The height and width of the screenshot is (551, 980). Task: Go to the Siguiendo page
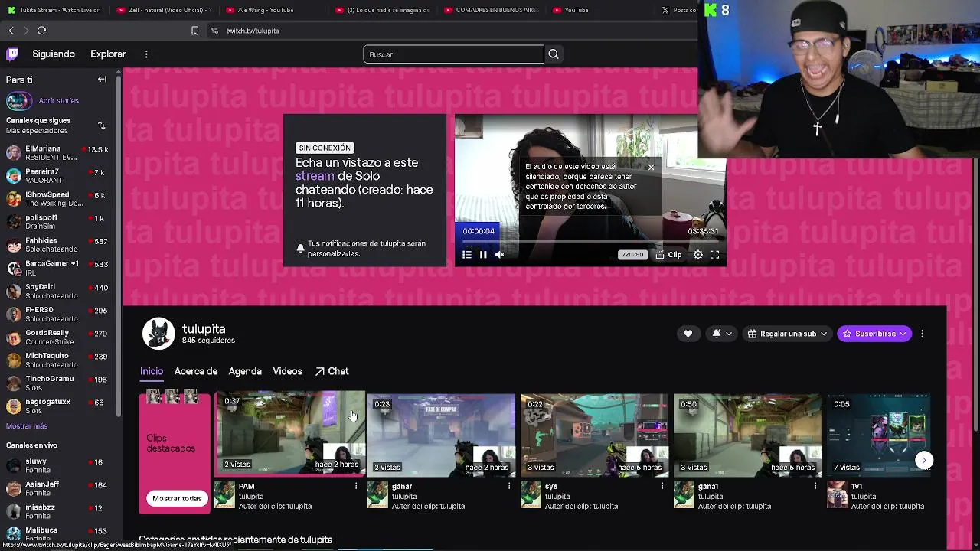(x=54, y=54)
